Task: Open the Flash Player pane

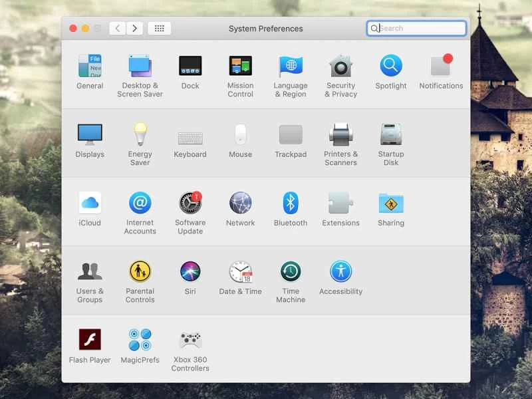Action: click(x=90, y=340)
